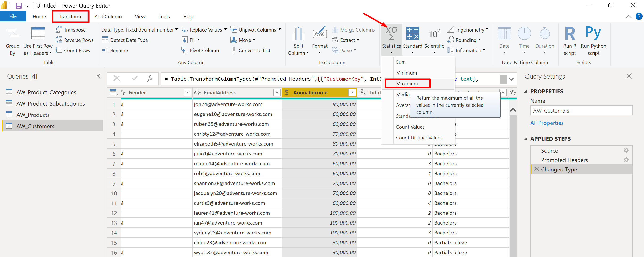Select the AW_Product_Categories query
Screen dimensions: 644x257
[x=53, y=92]
